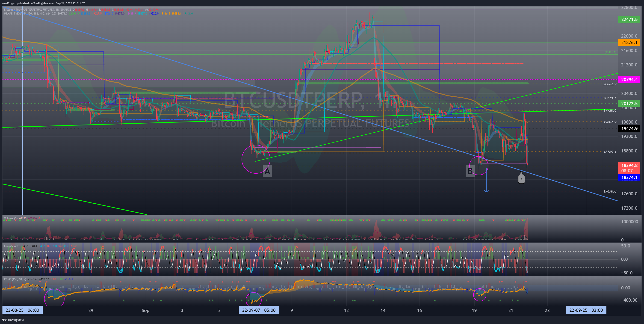This screenshot has width=644, height=324.
Task: Click the green 20122.5 price label
Action: pyautogui.click(x=629, y=103)
